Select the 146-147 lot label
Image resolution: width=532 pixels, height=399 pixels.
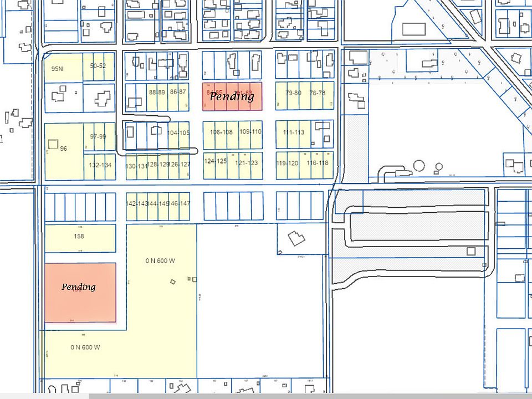(179, 203)
